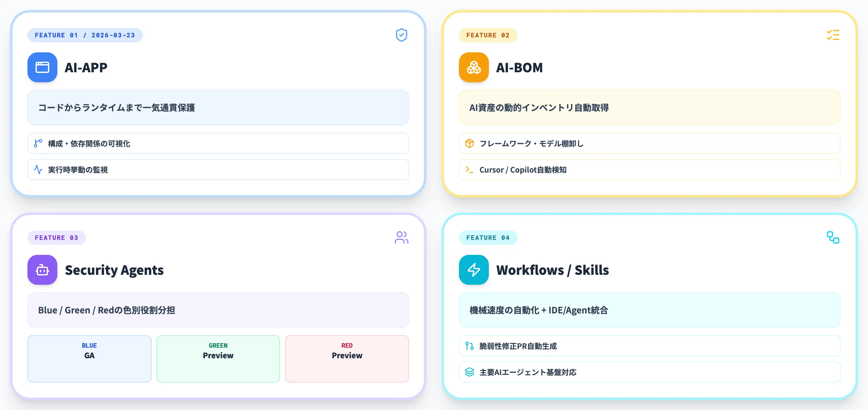The width and height of the screenshot is (868, 410).
Task: Select the FEATURE 04 badge
Action: [x=488, y=238]
